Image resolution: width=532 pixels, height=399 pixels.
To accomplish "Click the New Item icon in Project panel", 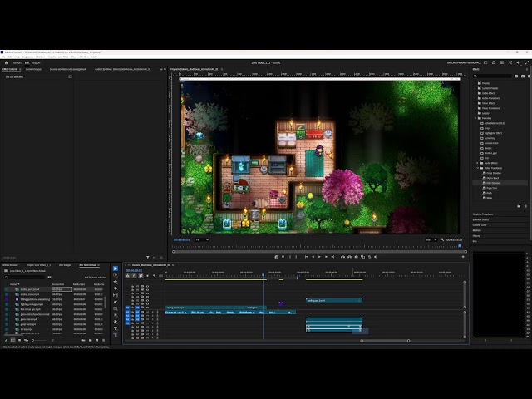I will click(97, 340).
